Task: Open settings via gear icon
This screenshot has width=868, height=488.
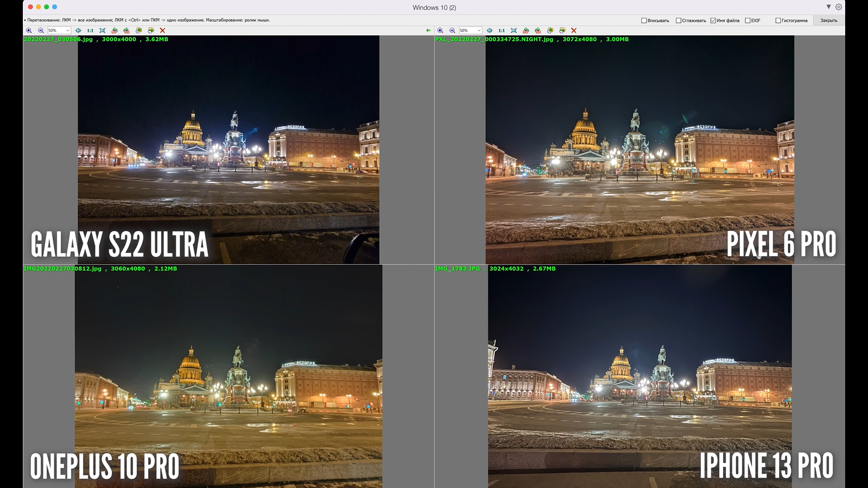Action: click(839, 7)
